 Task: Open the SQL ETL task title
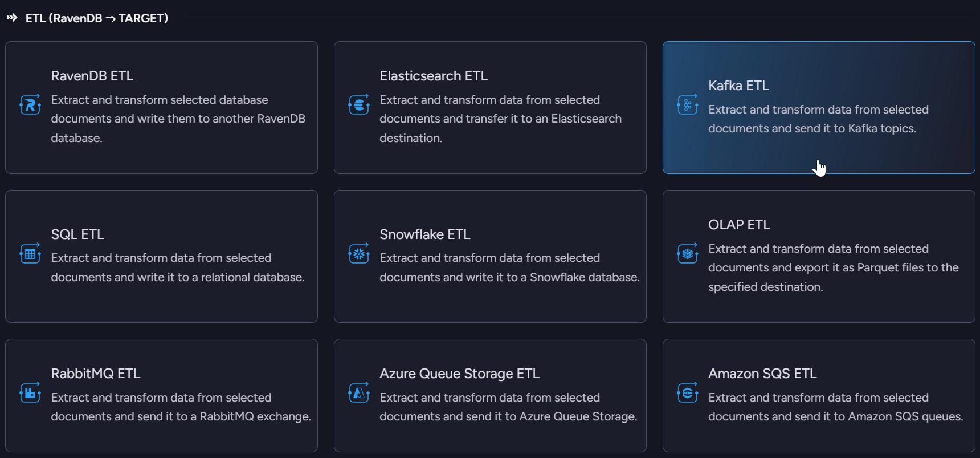[77, 234]
